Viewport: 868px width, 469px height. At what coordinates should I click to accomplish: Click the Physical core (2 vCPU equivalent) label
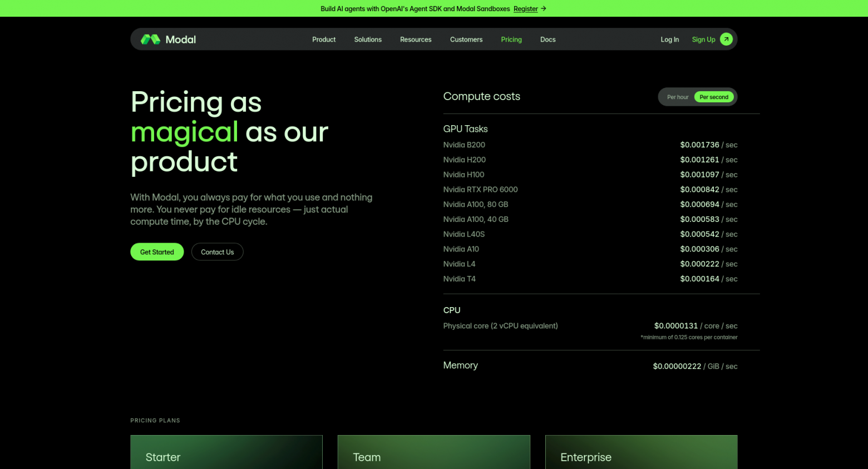pos(500,326)
